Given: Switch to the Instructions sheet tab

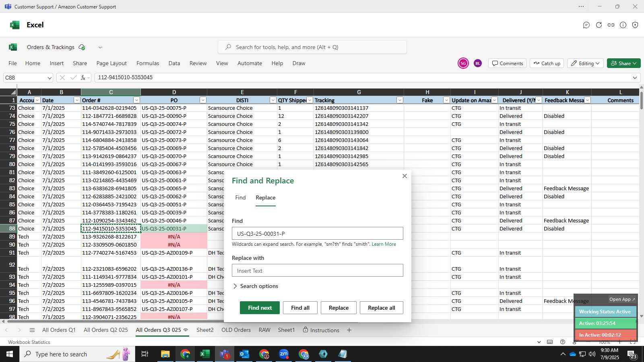Looking at the screenshot, I should tap(321, 330).
